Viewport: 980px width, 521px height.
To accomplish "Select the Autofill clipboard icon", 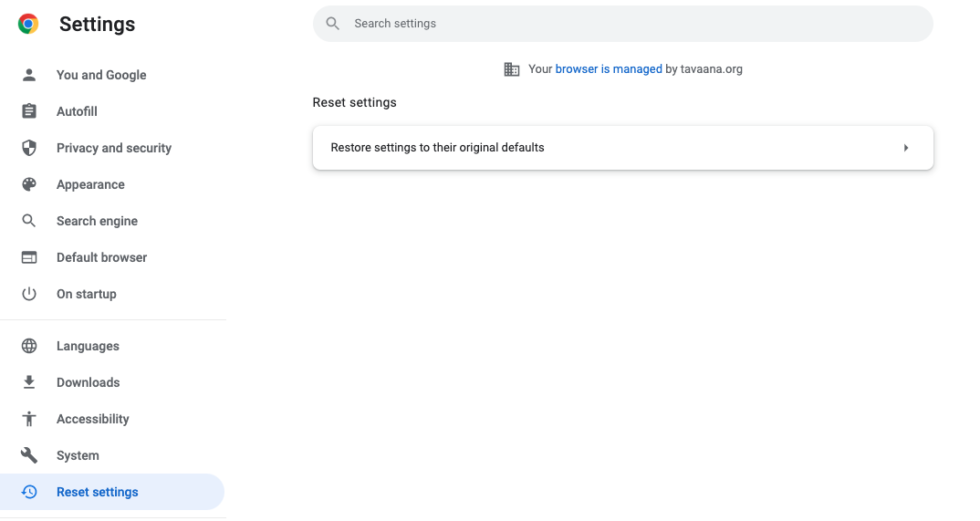I will tap(29, 111).
